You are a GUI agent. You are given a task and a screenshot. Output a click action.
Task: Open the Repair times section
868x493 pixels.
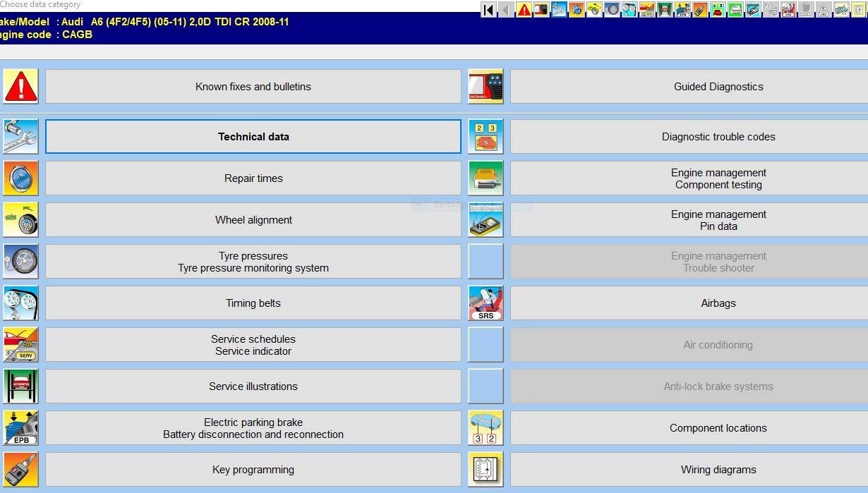(x=253, y=178)
